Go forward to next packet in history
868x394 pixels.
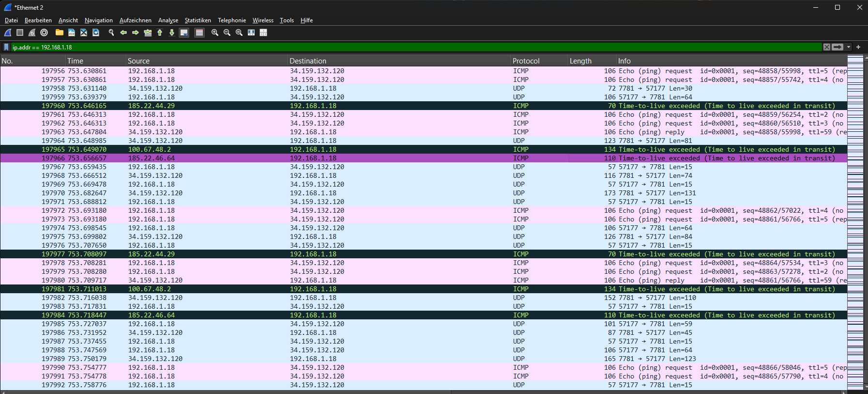tap(136, 32)
